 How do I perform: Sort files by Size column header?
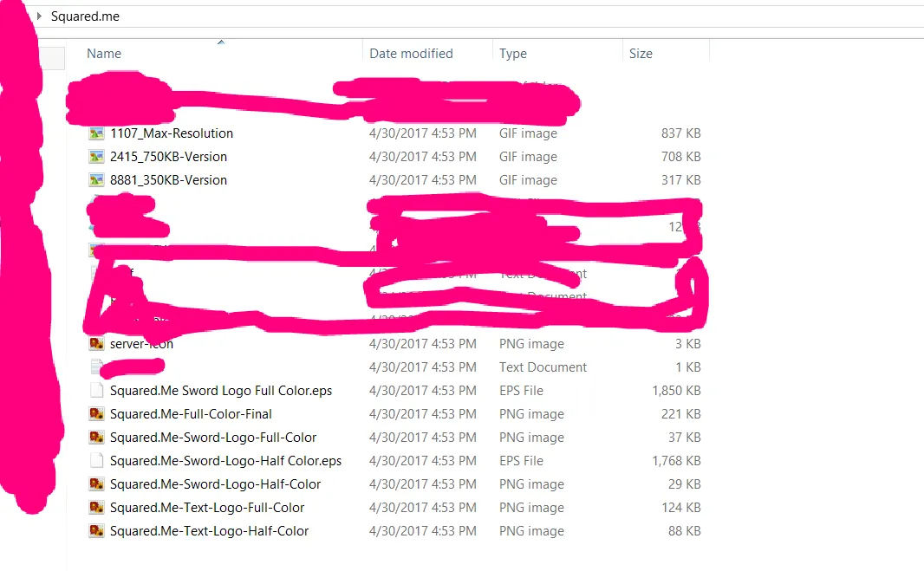coord(641,54)
